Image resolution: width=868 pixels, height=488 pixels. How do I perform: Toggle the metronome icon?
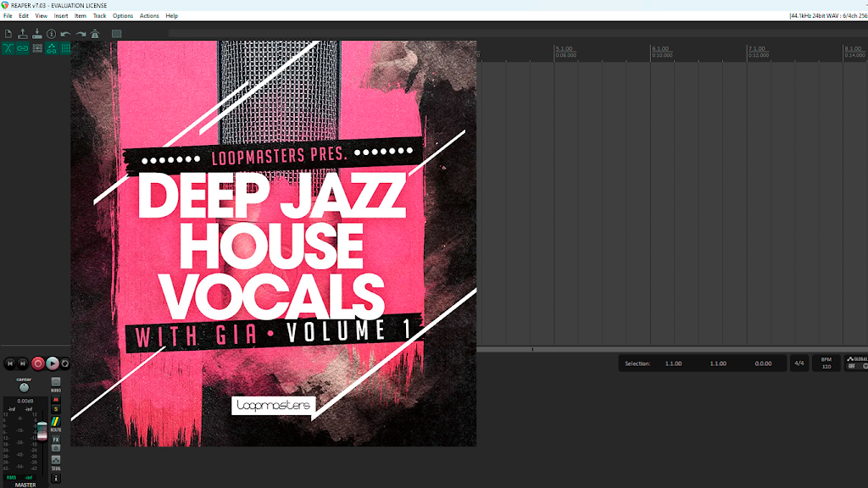pyautogui.click(x=95, y=34)
